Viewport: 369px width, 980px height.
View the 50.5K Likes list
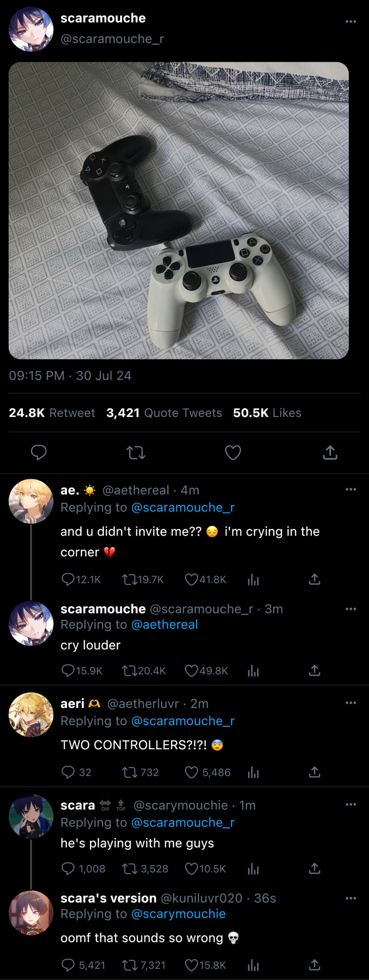click(267, 413)
